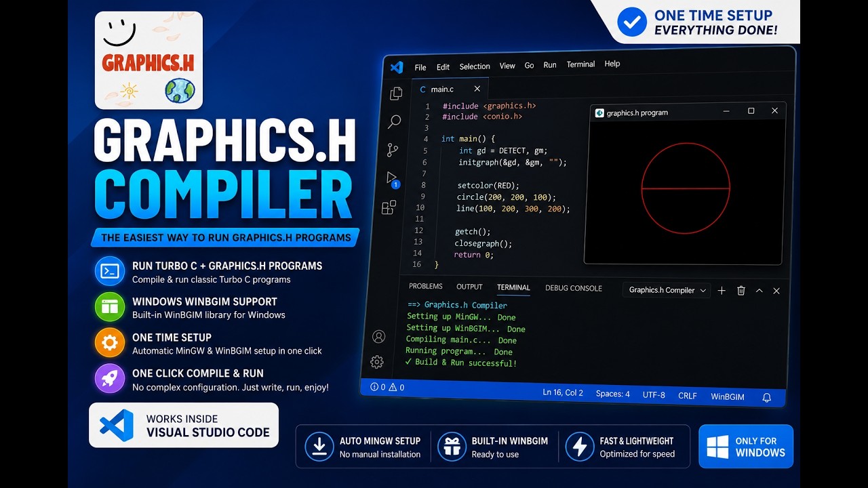Open notifications bell in status bar

point(767,398)
